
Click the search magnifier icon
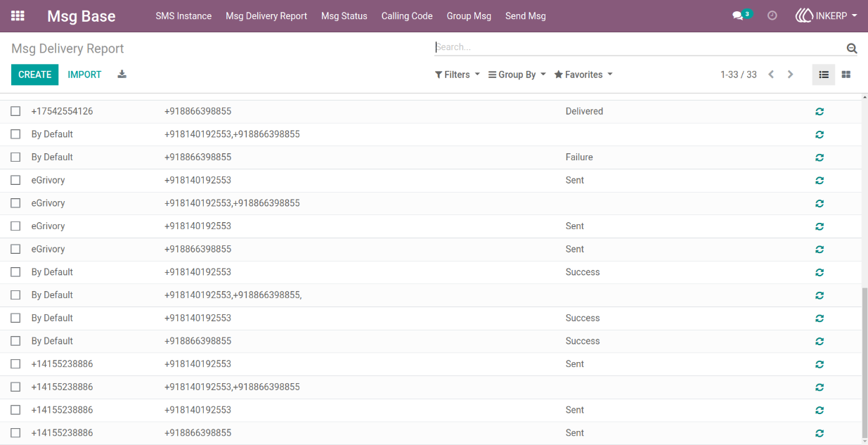tap(852, 49)
